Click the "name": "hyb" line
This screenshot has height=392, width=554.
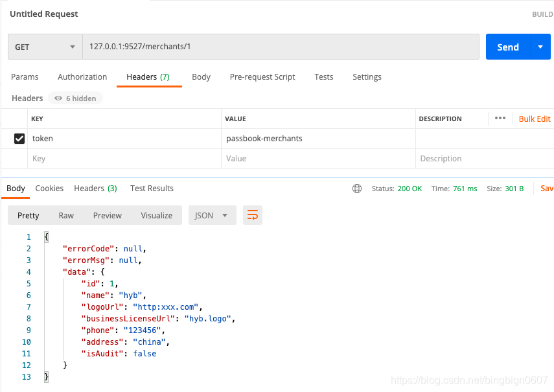click(114, 295)
